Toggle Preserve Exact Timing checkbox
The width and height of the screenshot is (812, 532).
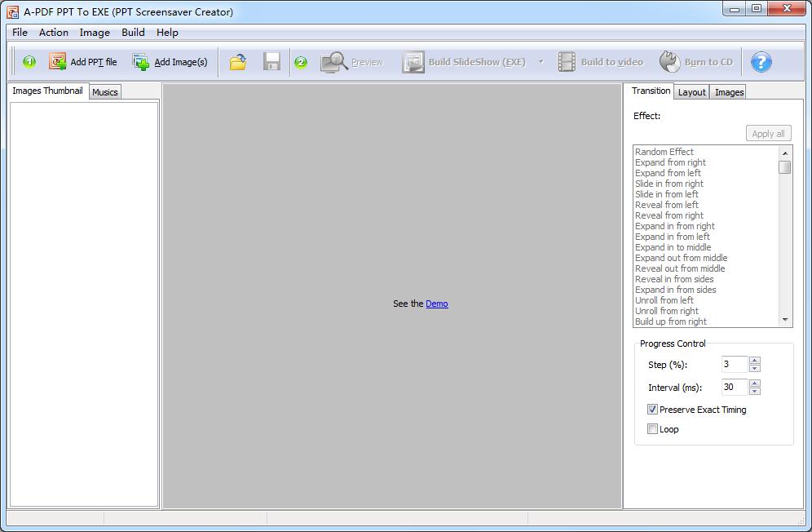pos(652,409)
